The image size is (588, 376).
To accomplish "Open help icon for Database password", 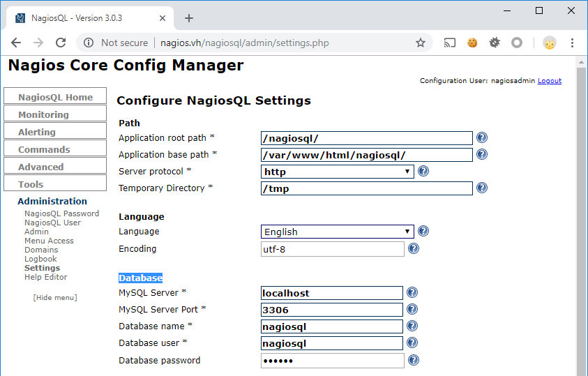I will coord(414,360).
